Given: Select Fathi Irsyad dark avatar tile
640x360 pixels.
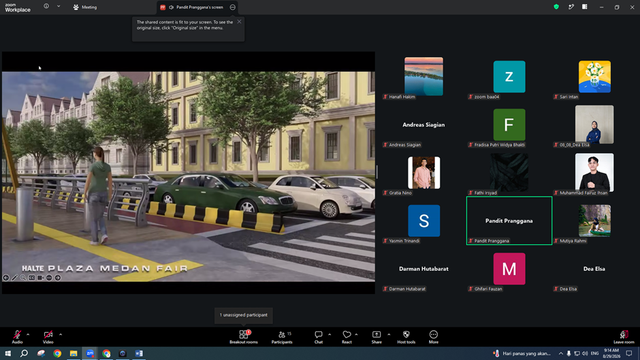Looking at the screenshot, I should 509,173.
